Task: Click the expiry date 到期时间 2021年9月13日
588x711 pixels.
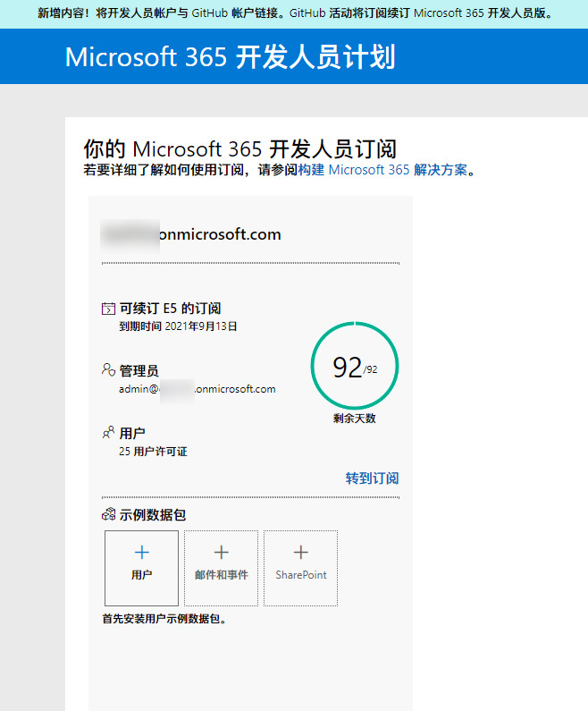Action: (x=178, y=326)
